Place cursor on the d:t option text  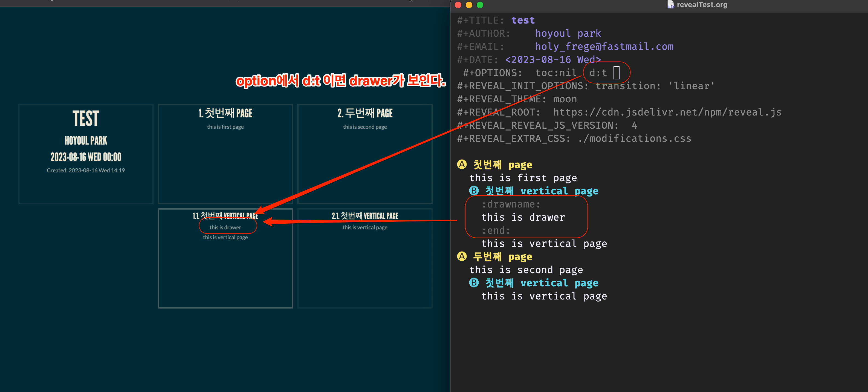pyautogui.click(x=598, y=73)
